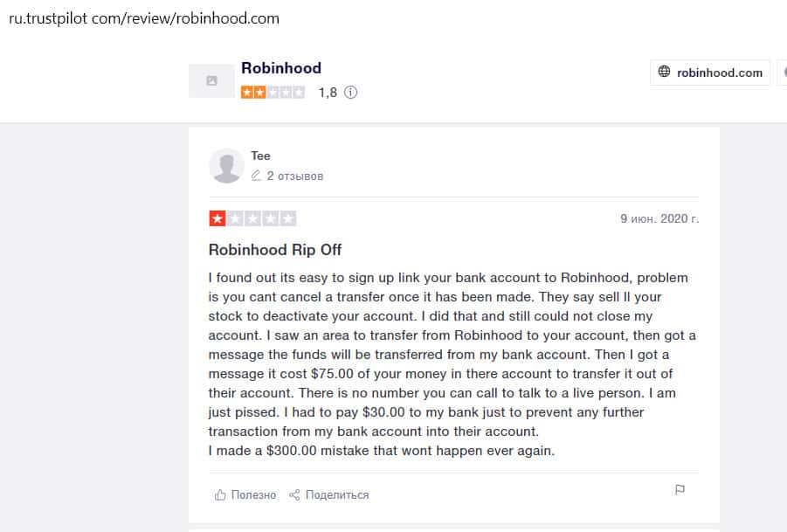The height and width of the screenshot is (532, 787).
Task: Click the red one-star review rating
Action: point(252,218)
